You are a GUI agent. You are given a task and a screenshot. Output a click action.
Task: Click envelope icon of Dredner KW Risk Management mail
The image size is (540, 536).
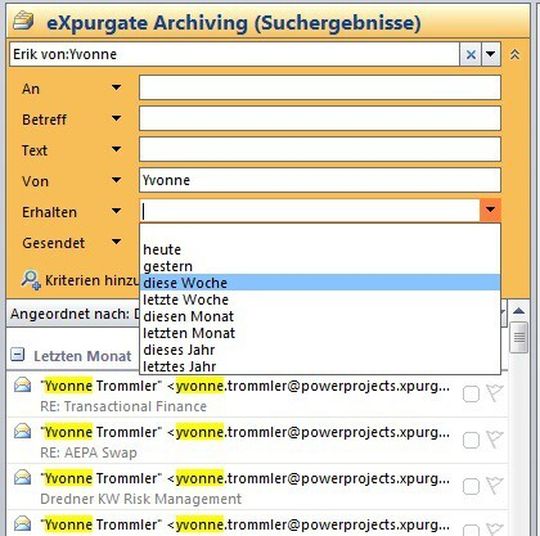click(x=22, y=477)
